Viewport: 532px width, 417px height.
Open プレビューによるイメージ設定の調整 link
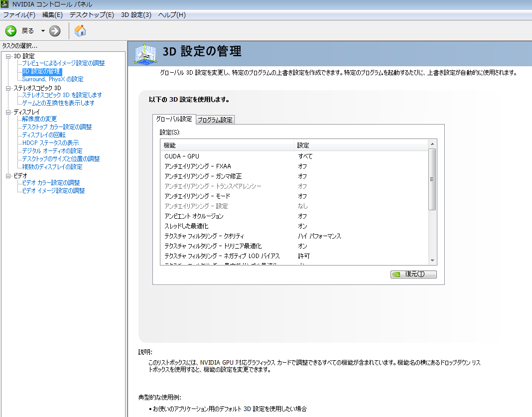[63, 63]
